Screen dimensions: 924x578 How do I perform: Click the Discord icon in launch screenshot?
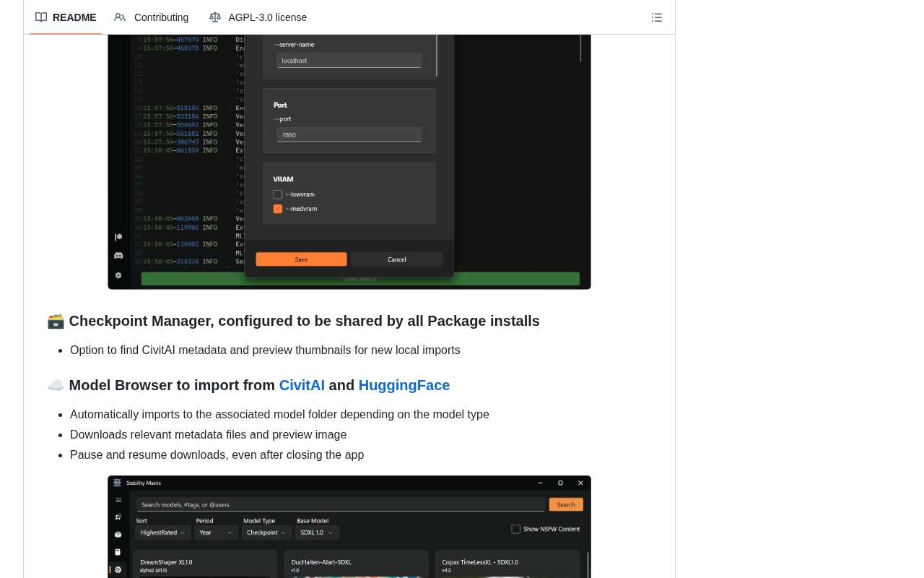coord(118,256)
